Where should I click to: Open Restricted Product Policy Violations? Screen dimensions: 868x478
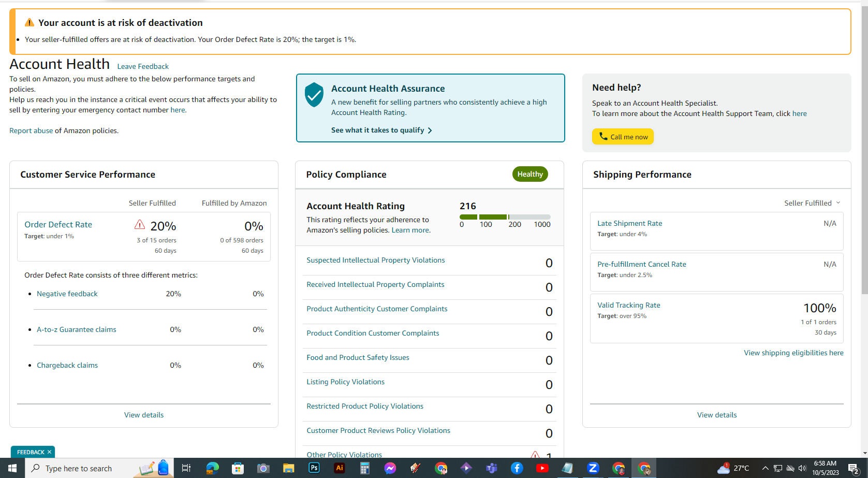tap(365, 406)
